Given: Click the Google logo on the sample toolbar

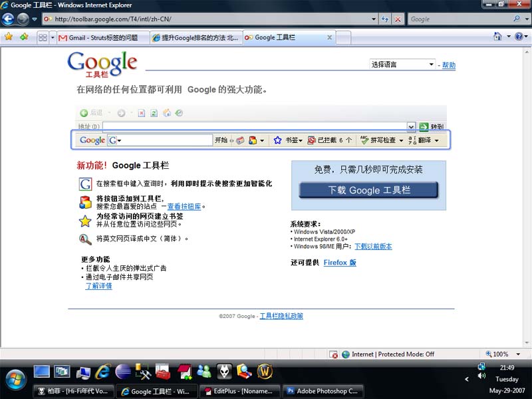Looking at the screenshot, I should [92, 140].
